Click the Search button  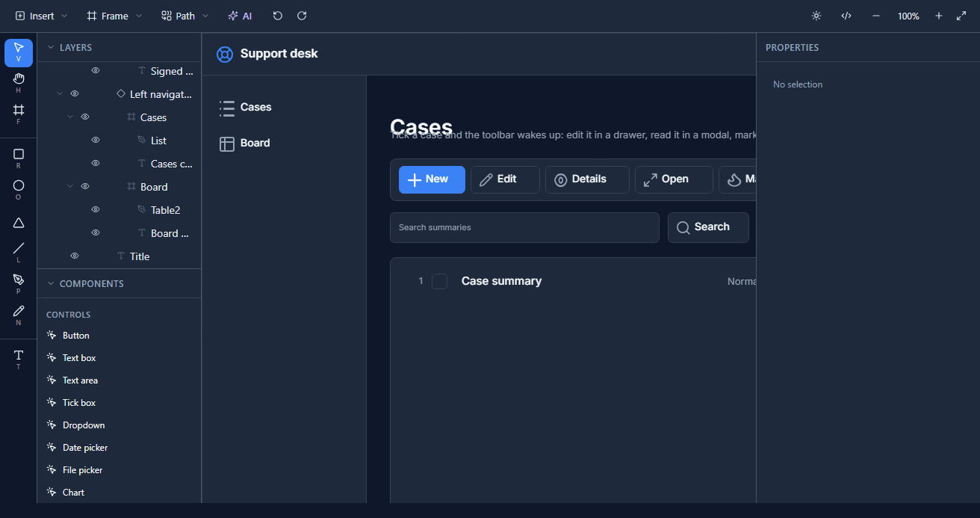pyautogui.click(x=708, y=227)
